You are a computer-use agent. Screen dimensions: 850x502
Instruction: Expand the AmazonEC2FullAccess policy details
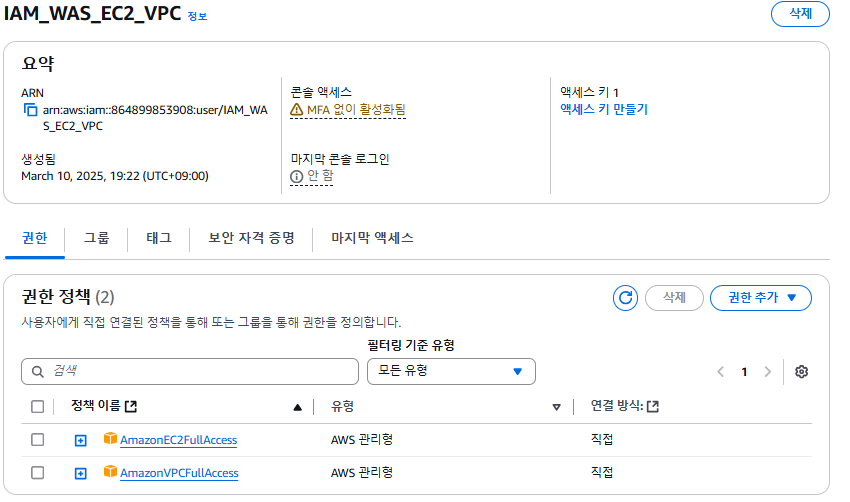pyautogui.click(x=80, y=441)
